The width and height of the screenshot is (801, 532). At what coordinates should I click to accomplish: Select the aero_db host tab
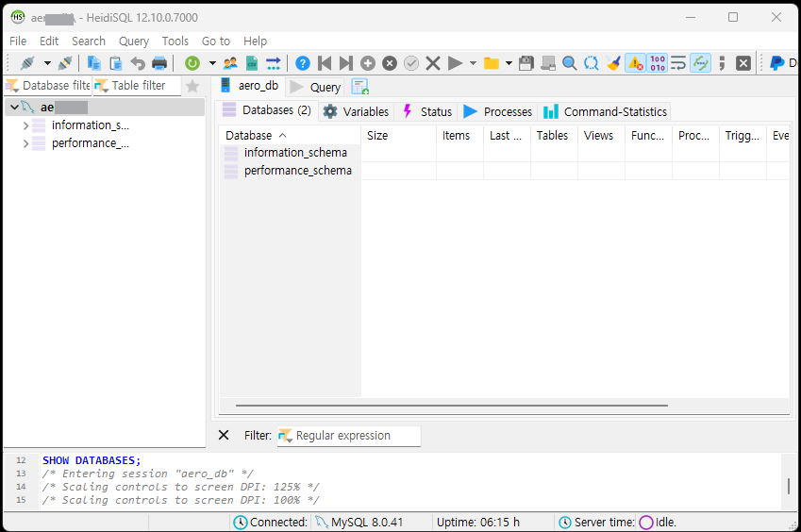[250, 86]
